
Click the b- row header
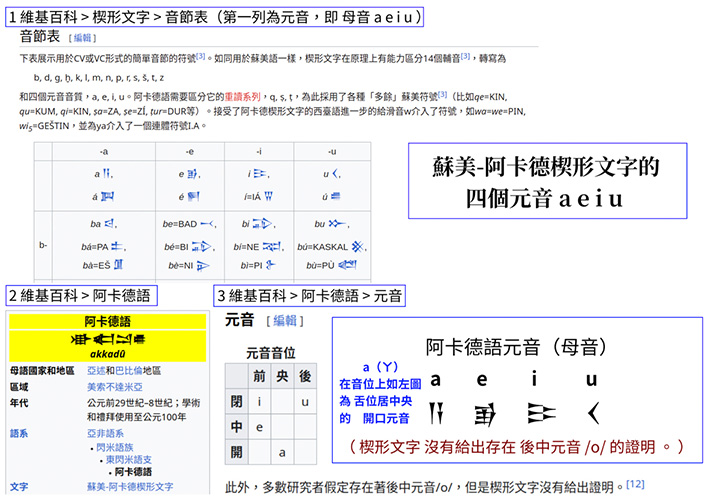(x=43, y=245)
